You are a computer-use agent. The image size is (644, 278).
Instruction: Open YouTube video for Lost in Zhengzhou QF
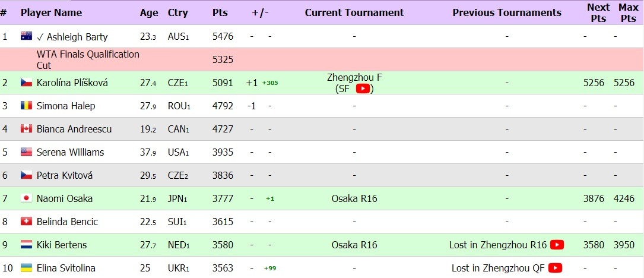(x=555, y=268)
